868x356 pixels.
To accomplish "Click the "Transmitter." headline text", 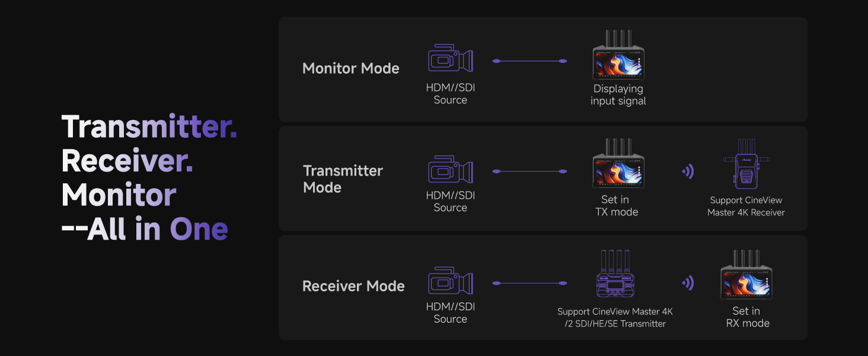I will pyautogui.click(x=149, y=126).
